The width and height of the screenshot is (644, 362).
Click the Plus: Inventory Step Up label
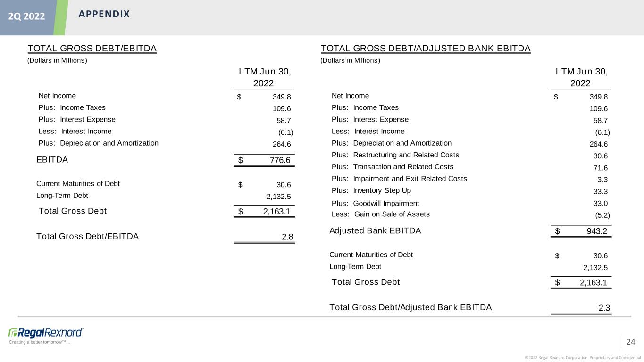pyautogui.click(x=371, y=190)
